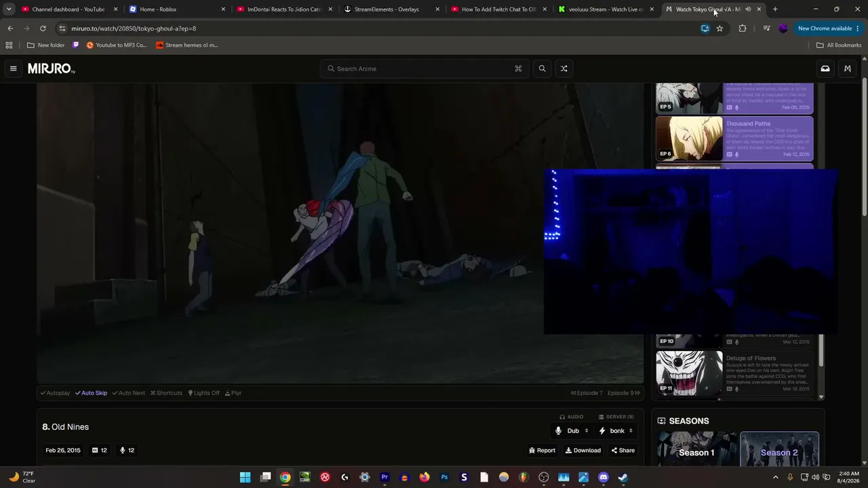This screenshot has width=868, height=488.
Task: Click the search magnifier button
Action: (x=542, y=68)
